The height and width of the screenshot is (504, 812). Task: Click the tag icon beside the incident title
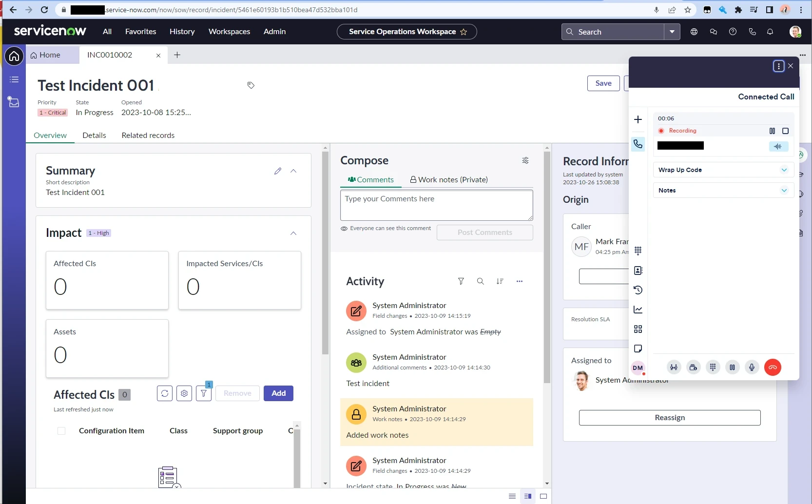click(251, 85)
